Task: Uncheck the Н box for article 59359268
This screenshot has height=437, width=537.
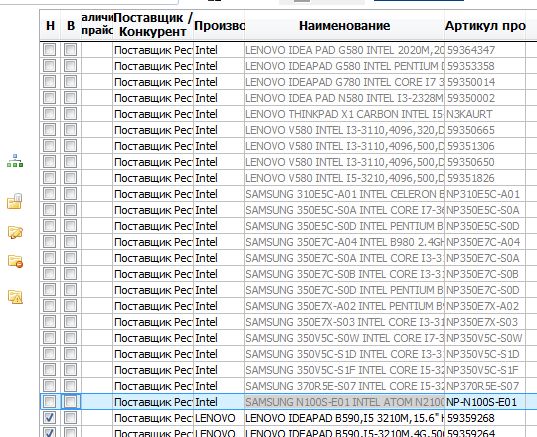Action: click(x=50, y=417)
